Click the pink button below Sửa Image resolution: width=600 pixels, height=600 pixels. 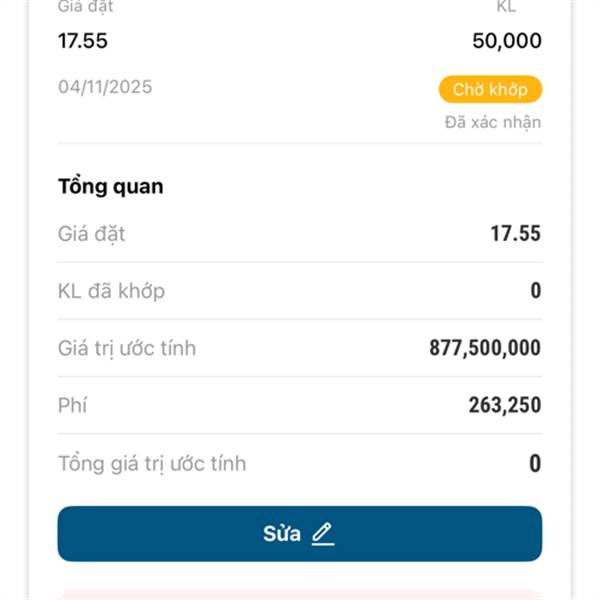pyautogui.click(x=299, y=594)
